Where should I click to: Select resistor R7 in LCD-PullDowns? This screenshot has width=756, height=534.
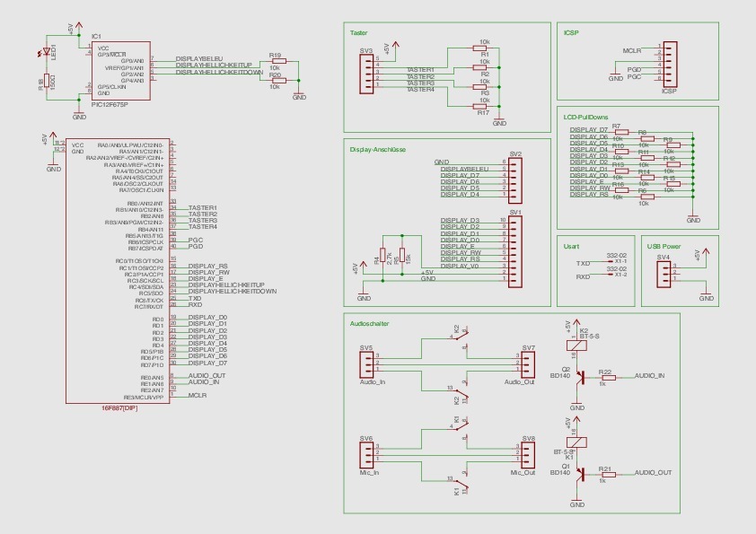(621, 132)
